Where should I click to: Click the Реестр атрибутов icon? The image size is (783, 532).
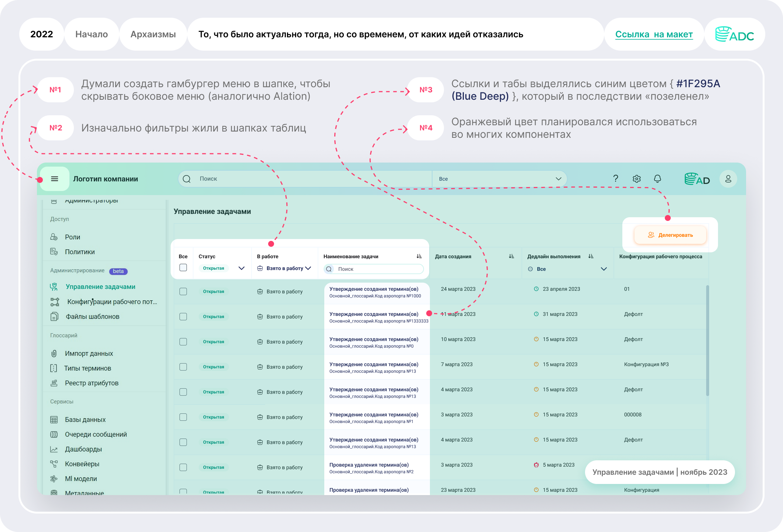pos(54,383)
